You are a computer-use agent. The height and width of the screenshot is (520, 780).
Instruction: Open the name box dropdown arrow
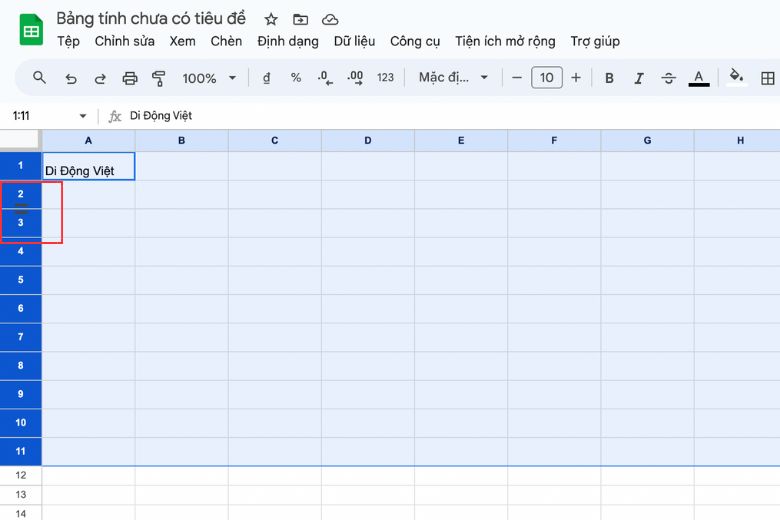[83, 116]
